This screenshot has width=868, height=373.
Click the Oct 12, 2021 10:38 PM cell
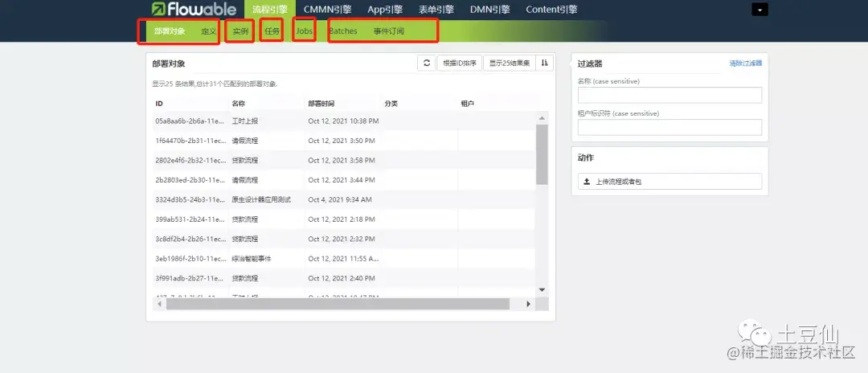coord(343,121)
